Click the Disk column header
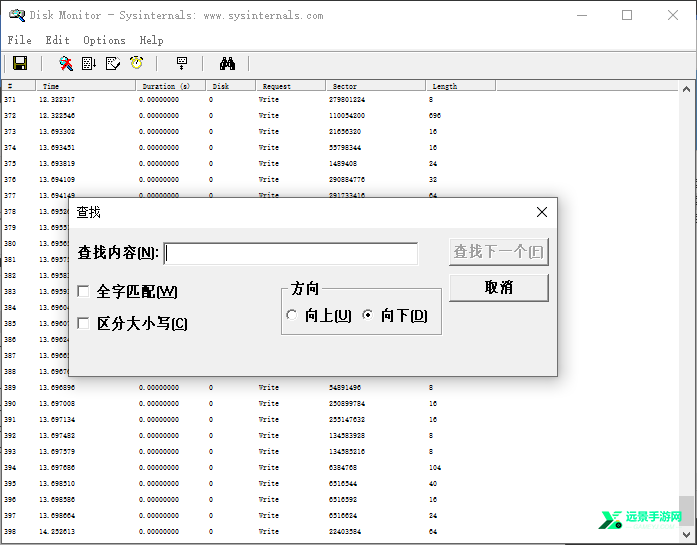Image resolution: width=697 pixels, height=545 pixels. pos(231,86)
